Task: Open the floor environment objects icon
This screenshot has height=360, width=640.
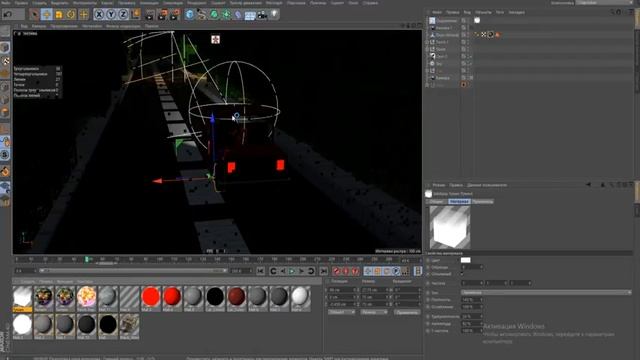Action: (x=250, y=15)
